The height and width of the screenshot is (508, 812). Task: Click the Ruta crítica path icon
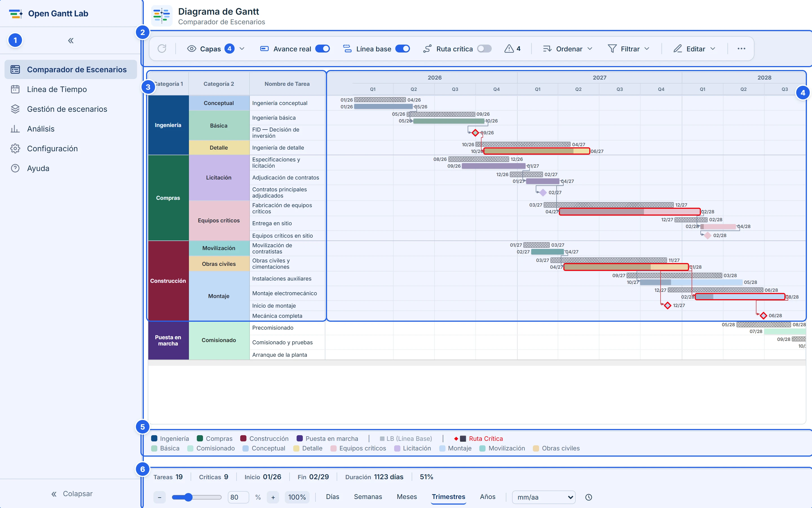pos(427,49)
